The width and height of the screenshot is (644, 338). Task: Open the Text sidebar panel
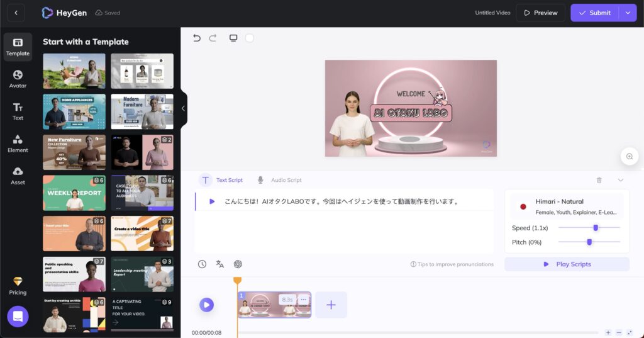tap(18, 111)
